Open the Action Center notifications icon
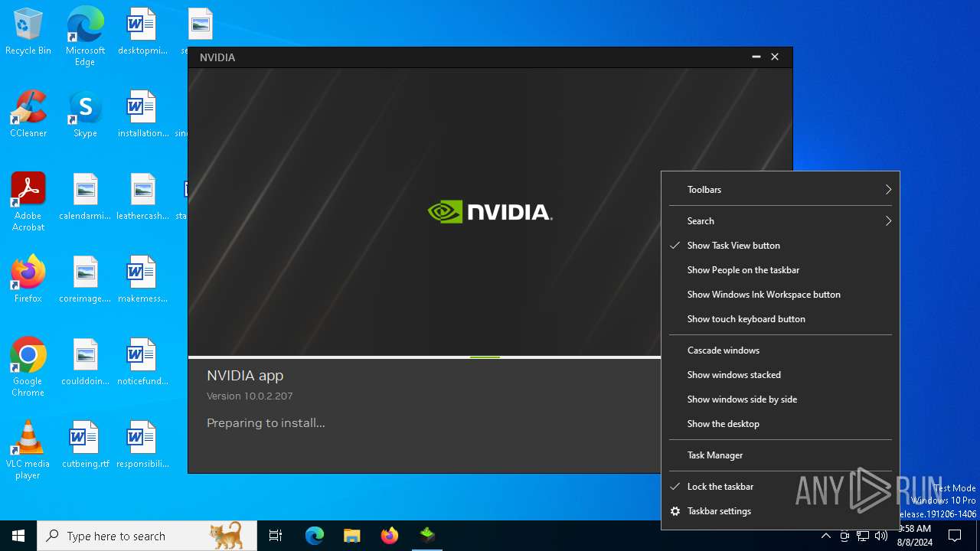 (955, 536)
